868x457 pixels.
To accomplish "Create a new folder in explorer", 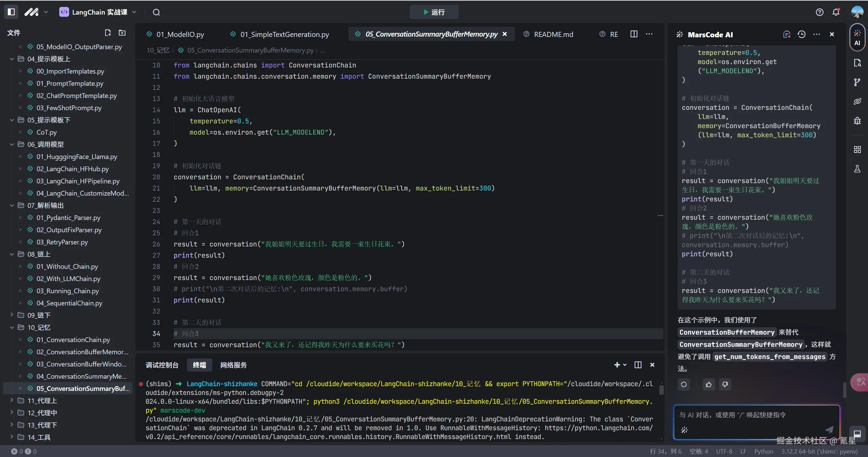I will [x=122, y=33].
